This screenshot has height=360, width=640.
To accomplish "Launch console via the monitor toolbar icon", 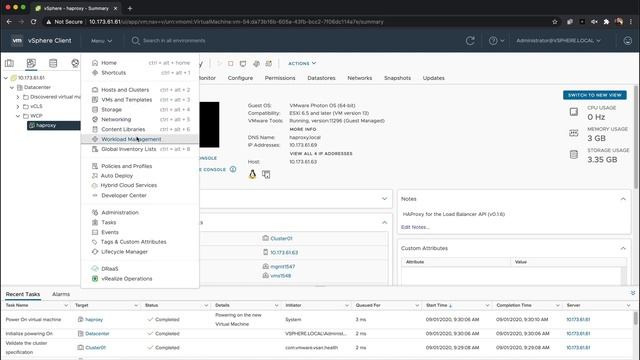I will [x=243, y=63].
